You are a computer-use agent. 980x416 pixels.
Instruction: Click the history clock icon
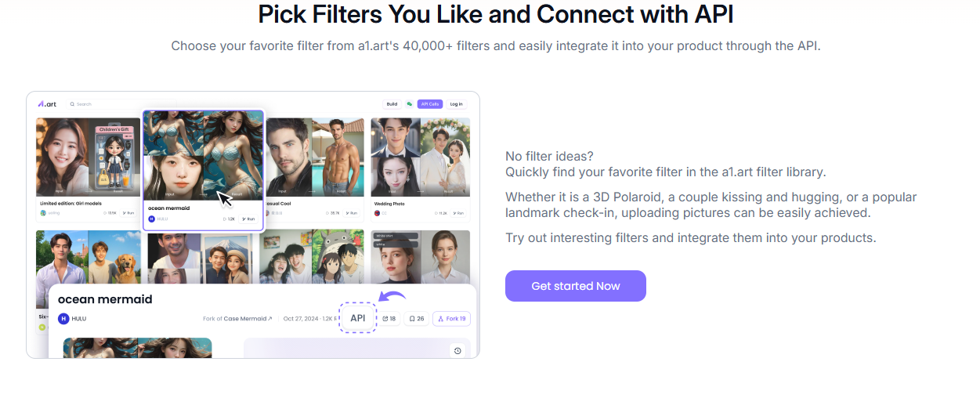[x=457, y=351]
